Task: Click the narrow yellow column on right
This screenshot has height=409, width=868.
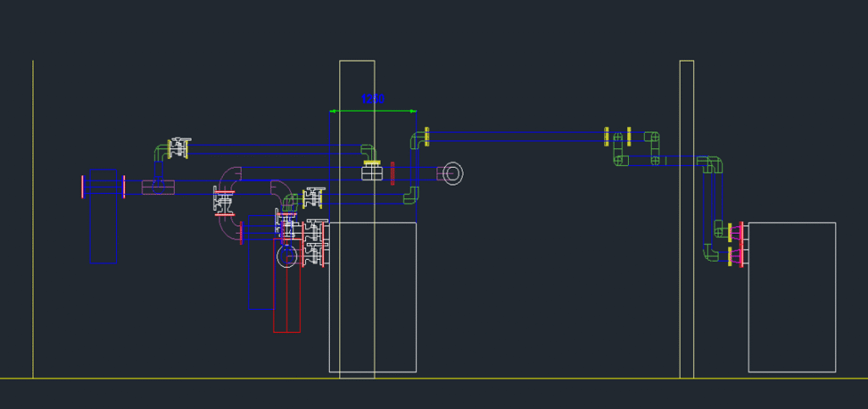Action: (687, 218)
